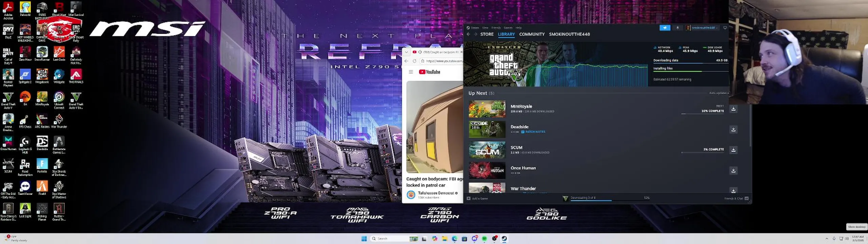Click download icon for Deadside

[x=733, y=129]
